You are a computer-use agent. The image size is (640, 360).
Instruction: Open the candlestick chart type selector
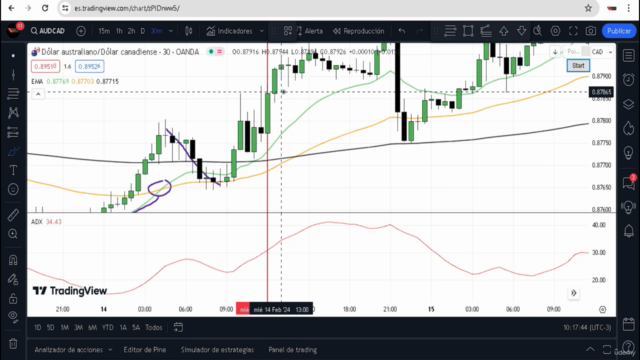[189, 31]
